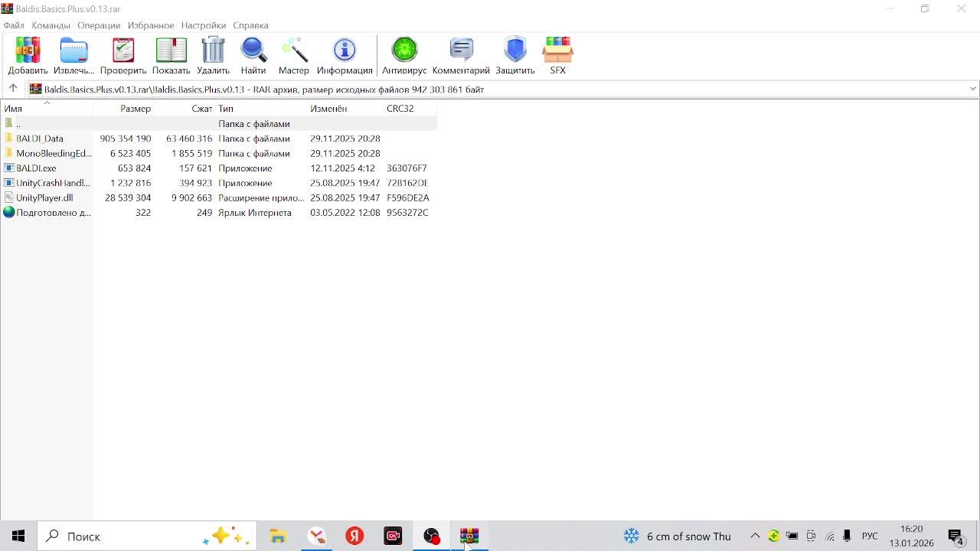Open the red screen recorder taskbar icon
The height and width of the screenshot is (551, 980).
393,536
